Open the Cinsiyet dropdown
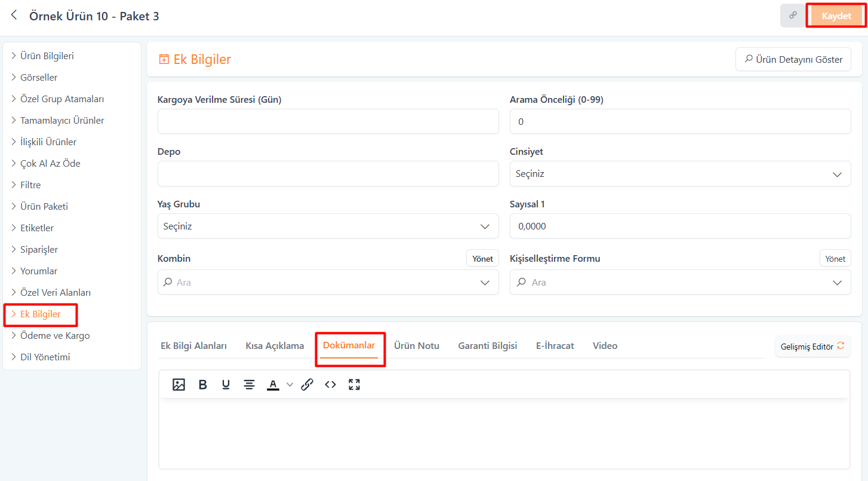 (x=680, y=174)
